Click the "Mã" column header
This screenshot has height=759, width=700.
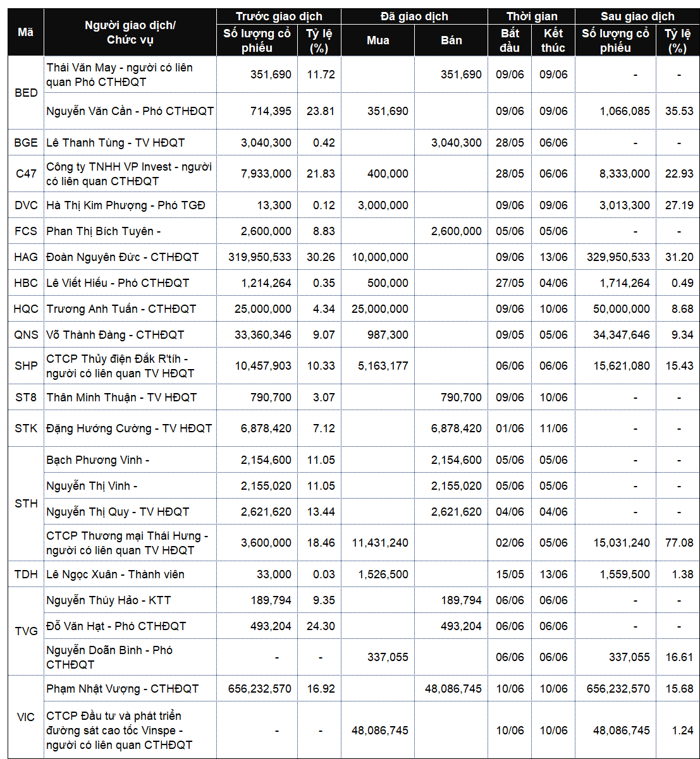pos(25,32)
